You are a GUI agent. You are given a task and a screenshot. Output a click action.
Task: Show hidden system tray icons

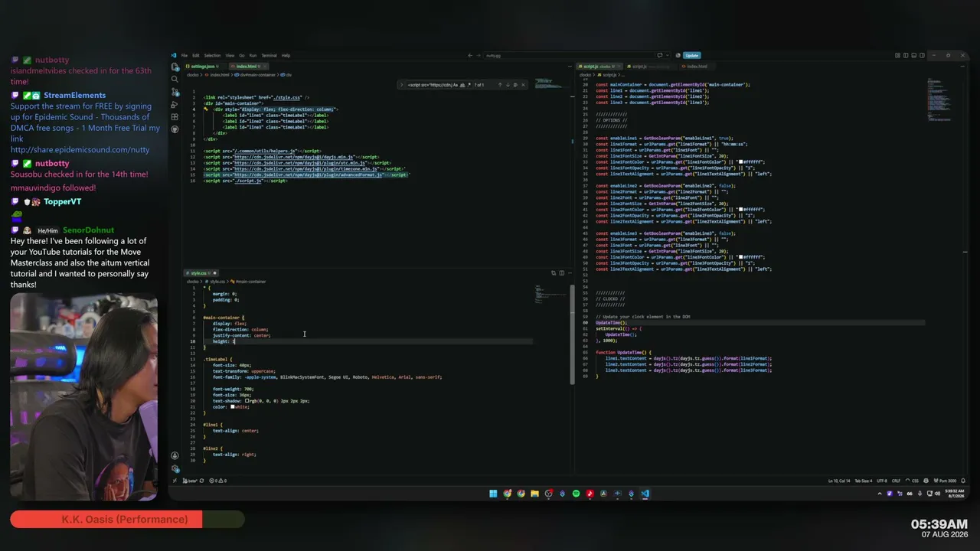pyautogui.click(x=879, y=494)
